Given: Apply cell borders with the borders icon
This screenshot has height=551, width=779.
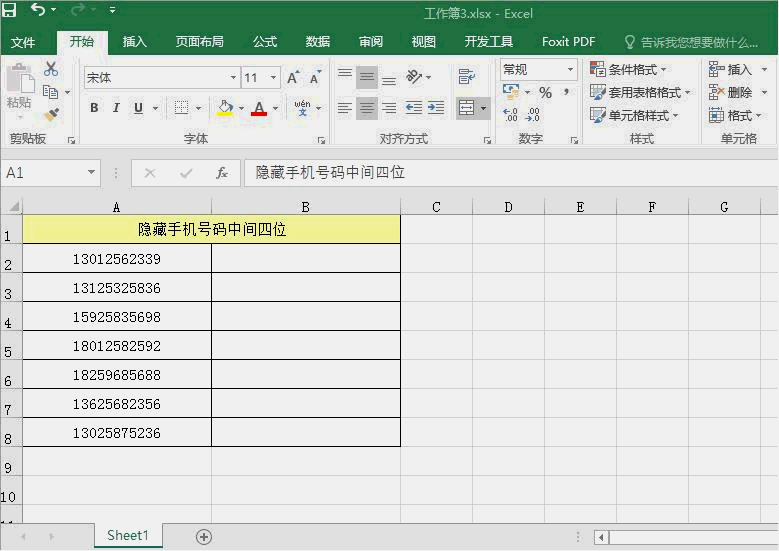Looking at the screenshot, I should coord(181,108).
